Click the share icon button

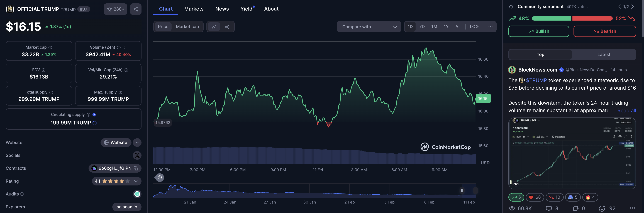[x=136, y=9]
